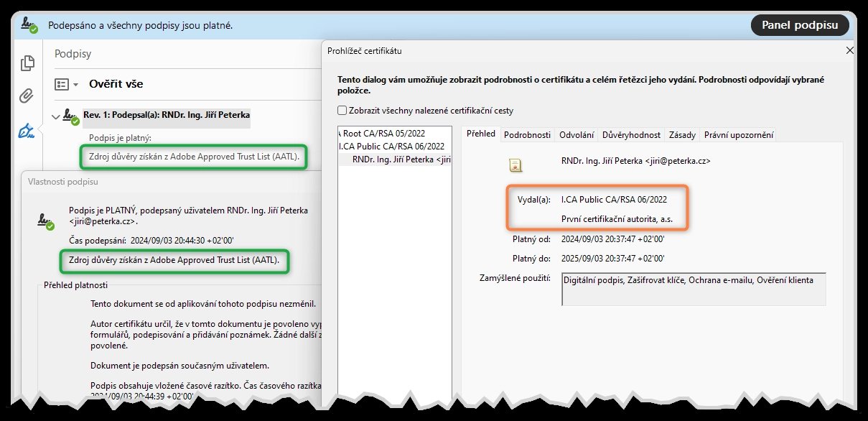Click the signature status icon in the blue banner
This screenshot has width=868, height=421.
pos(29,25)
